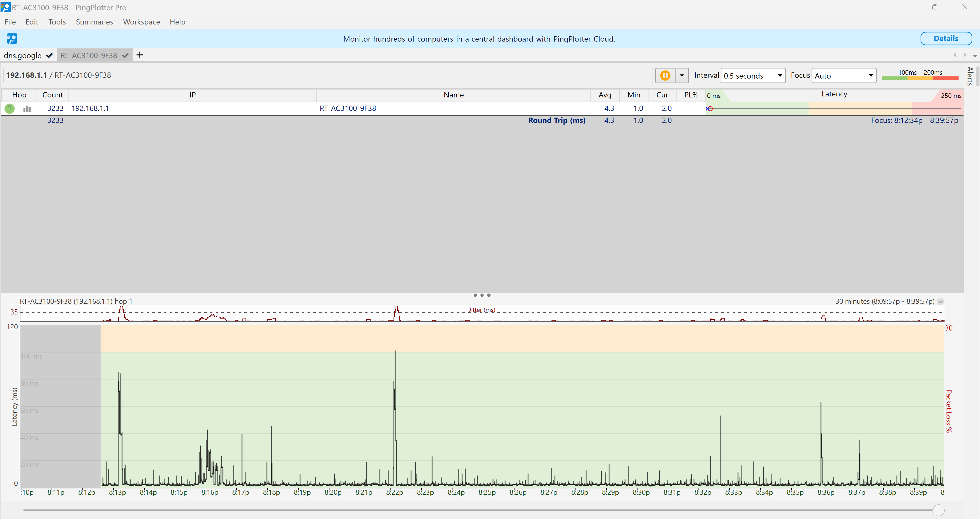
Task: Switch to the dns.google tab
Action: (23, 56)
